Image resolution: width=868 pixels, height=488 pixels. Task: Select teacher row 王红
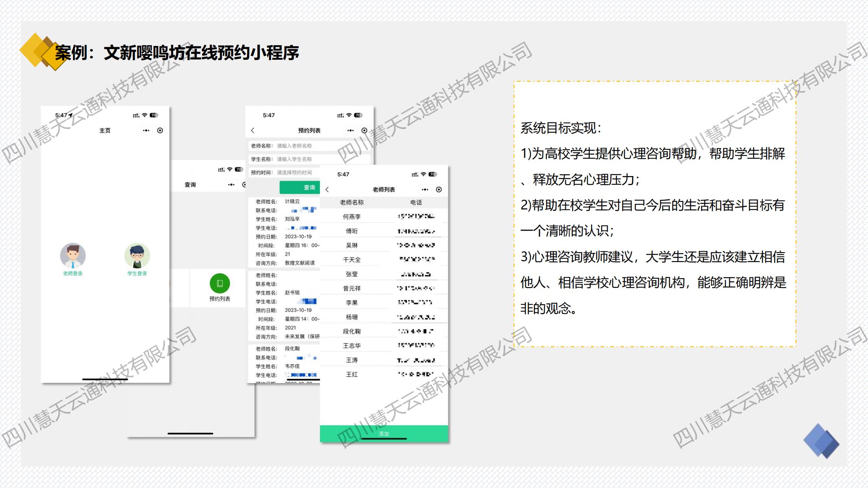click(352, 374)
